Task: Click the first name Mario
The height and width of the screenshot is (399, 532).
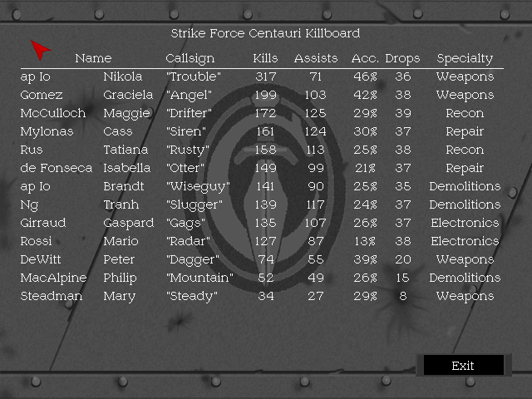Action: [x=121, y=242]
